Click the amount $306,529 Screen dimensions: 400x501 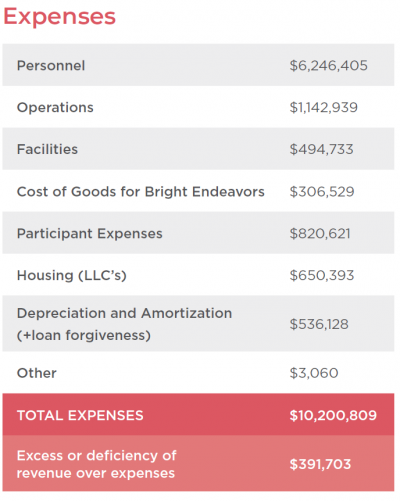[322, 192]
